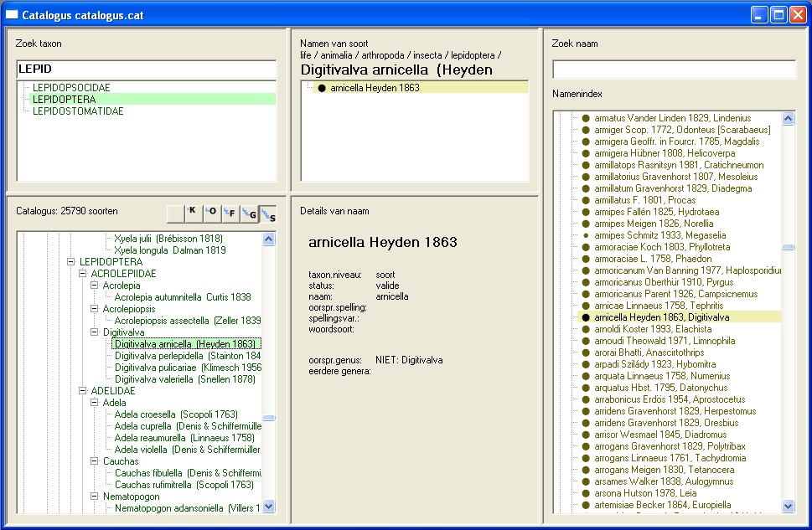Collapse the Cauchas genus node
The height and width of the screenshot is (530, 812).
click(95, 461)
